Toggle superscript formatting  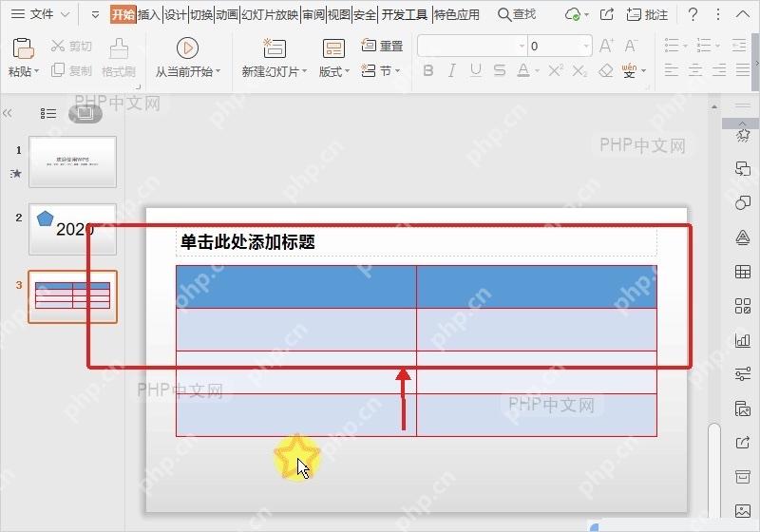click(556, 70)
